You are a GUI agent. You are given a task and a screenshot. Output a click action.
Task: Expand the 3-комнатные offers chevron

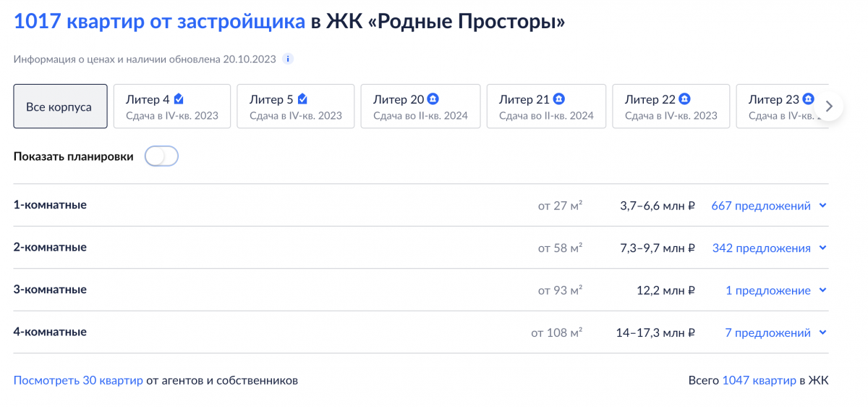click(822, 290)
